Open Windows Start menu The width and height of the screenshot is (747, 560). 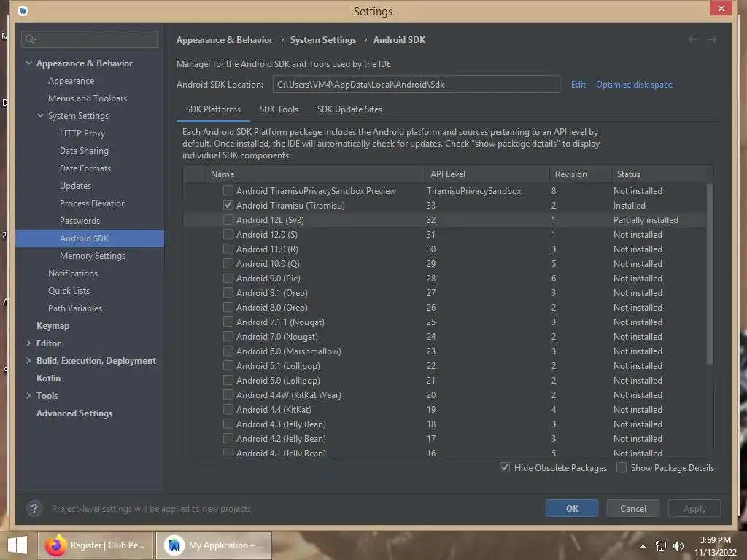18,545
